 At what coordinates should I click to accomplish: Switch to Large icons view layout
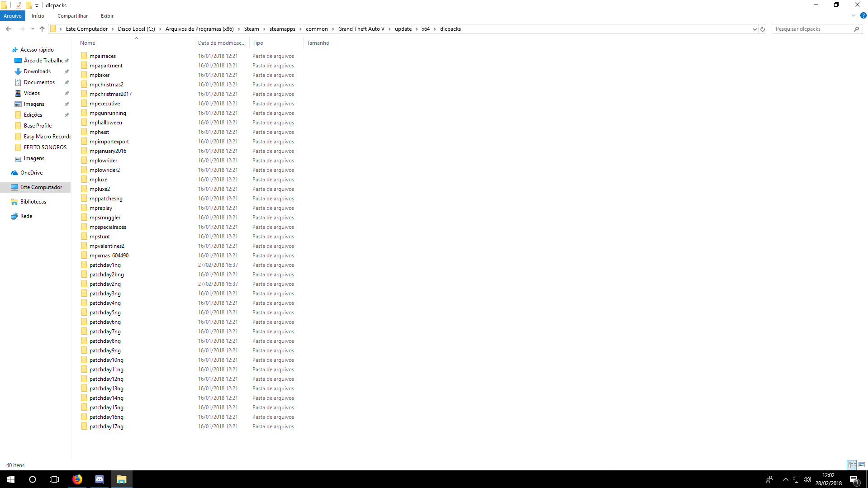[x=862, y=465]
